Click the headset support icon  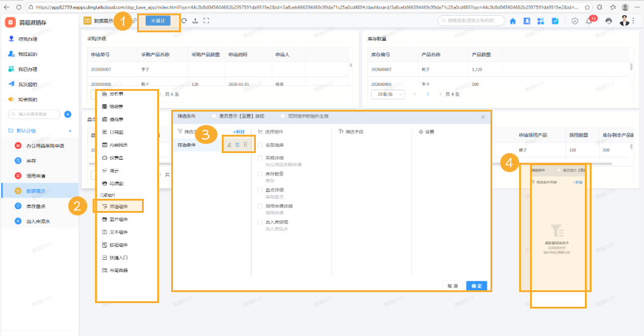[609, 21]
